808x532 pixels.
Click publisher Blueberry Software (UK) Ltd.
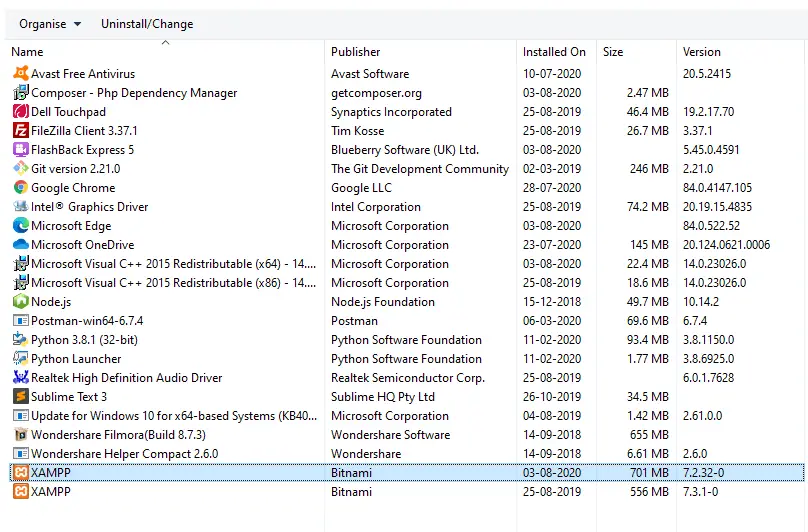point(405,150)
